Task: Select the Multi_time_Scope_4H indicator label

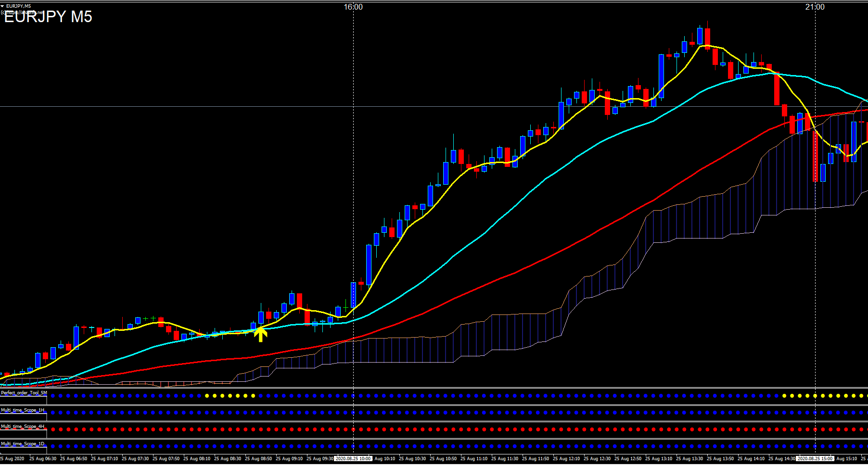Action: point(23,427)
